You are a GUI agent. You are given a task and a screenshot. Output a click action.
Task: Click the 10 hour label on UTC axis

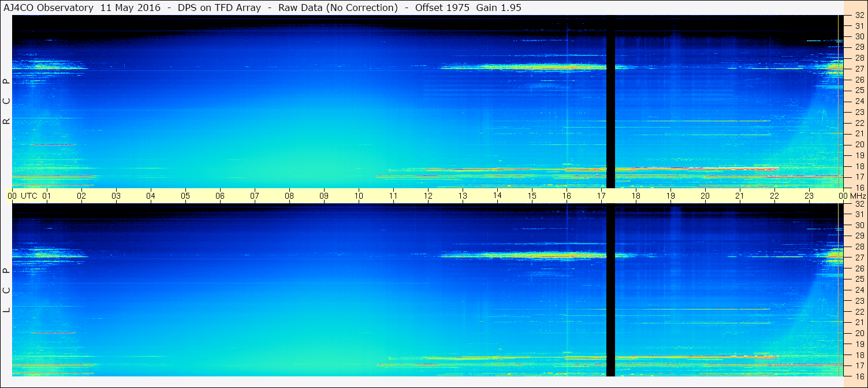pyautogui.click(x=359, y=196)
